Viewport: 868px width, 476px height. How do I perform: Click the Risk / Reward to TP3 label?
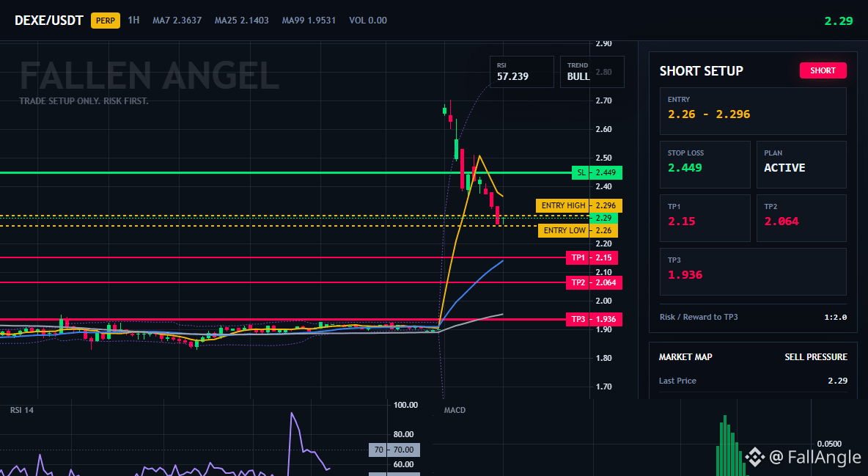click(699, 317)
